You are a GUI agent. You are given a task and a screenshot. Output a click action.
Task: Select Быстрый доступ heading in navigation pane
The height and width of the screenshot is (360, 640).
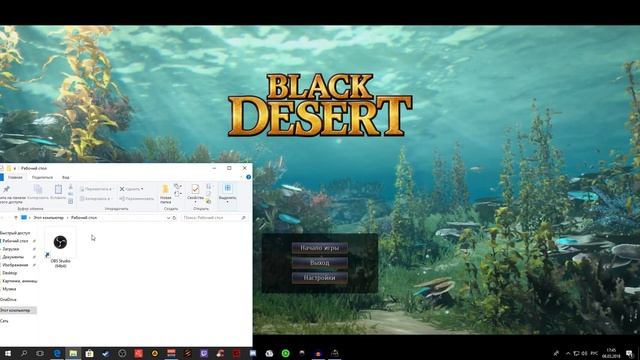click(x=15, y=233)
